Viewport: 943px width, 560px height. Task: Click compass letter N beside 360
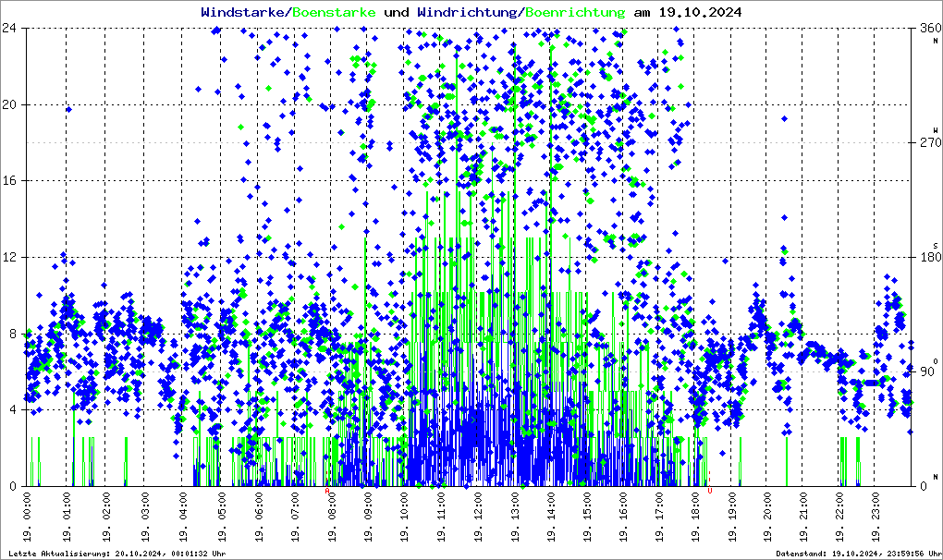(x=936, y=41)
